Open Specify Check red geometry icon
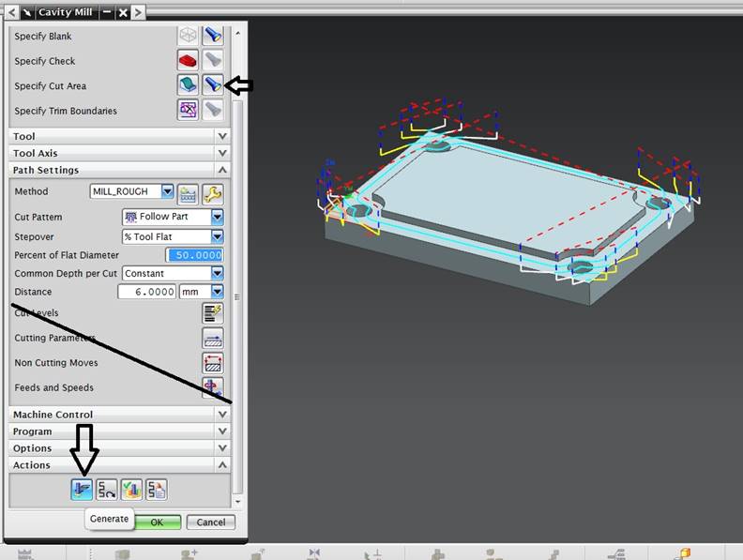The height and width of the screenshot is (560, 743). point(189,61)
